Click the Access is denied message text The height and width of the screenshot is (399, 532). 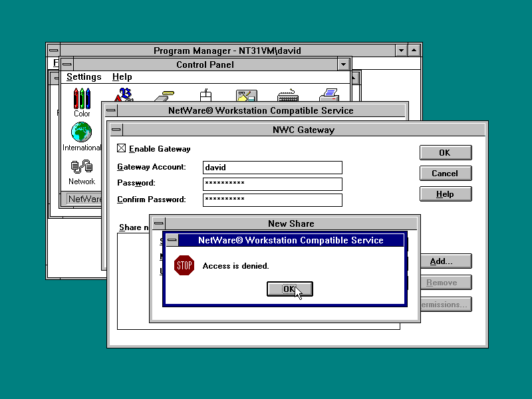(x=235, y=266)
